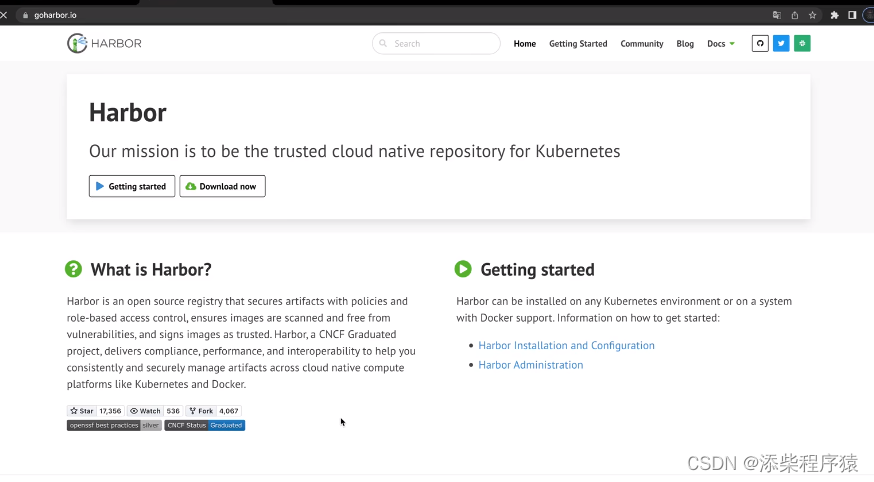The image size is (874, 482).
Task: Click the Harbor logo in header
Action: click(x=104, y=43)
